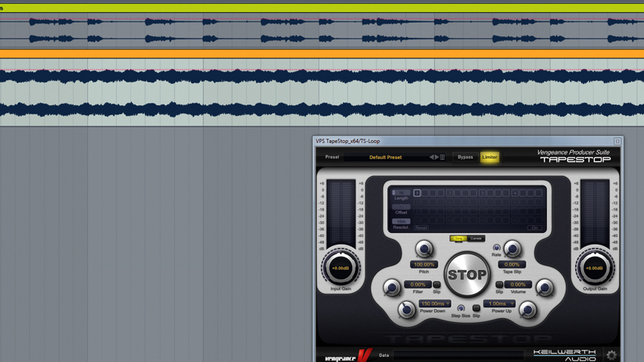644x362 pixels.
Task: Click the sequencer Resolution value
Action: pos(401,222)
